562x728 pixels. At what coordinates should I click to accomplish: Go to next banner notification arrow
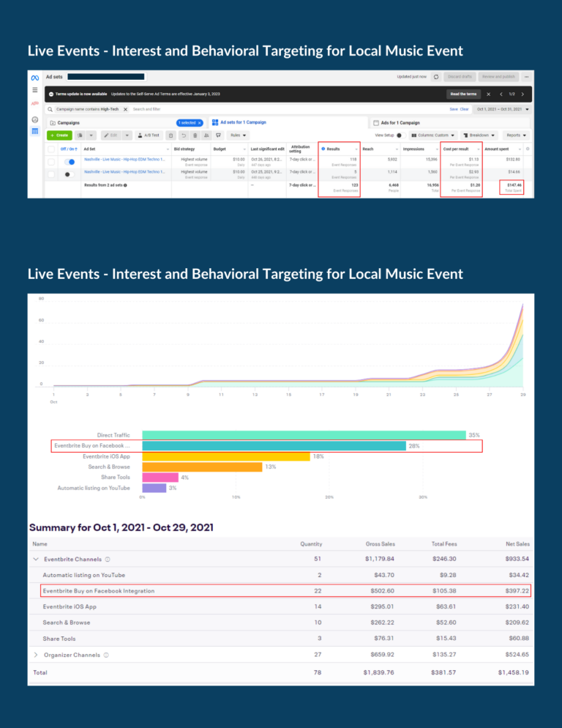(522, 94)
